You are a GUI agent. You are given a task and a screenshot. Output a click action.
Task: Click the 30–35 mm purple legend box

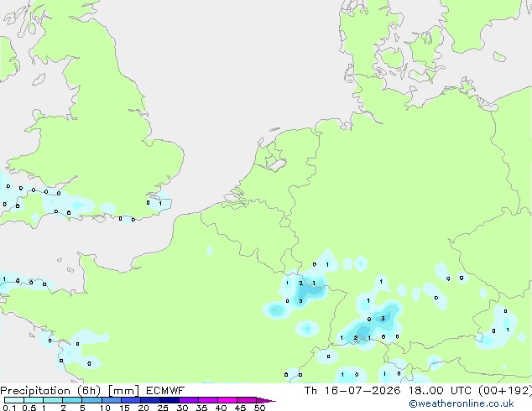tap(189, 400)
